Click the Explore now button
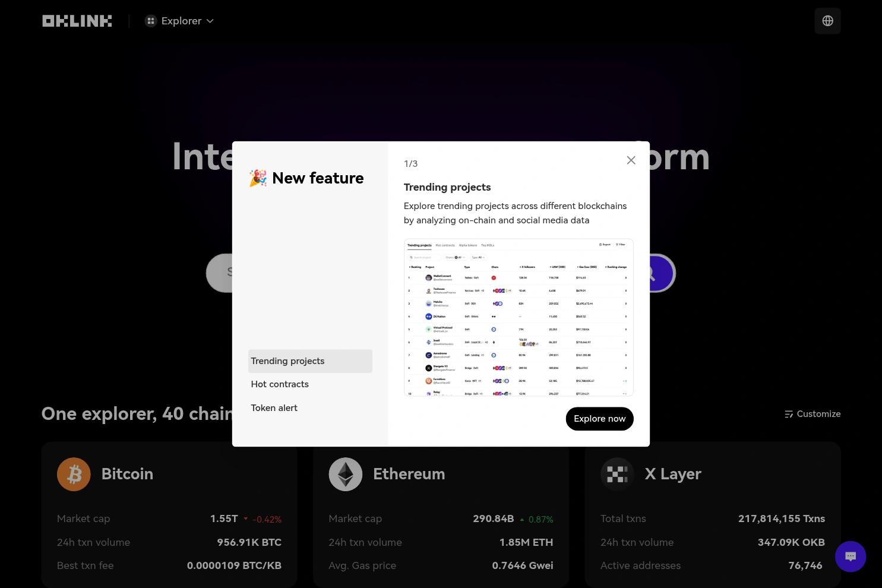Image resolution: width=882 pixels, height=588 pixels. (x=599, y=419)
